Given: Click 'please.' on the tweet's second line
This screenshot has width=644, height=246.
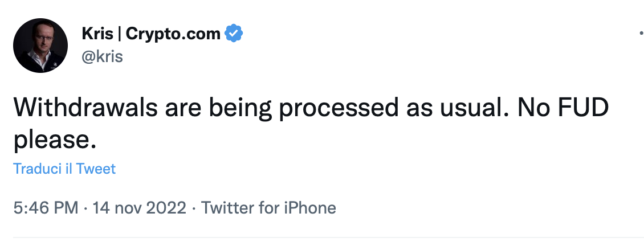Looking at the screenshot, I should pos(54,138).
